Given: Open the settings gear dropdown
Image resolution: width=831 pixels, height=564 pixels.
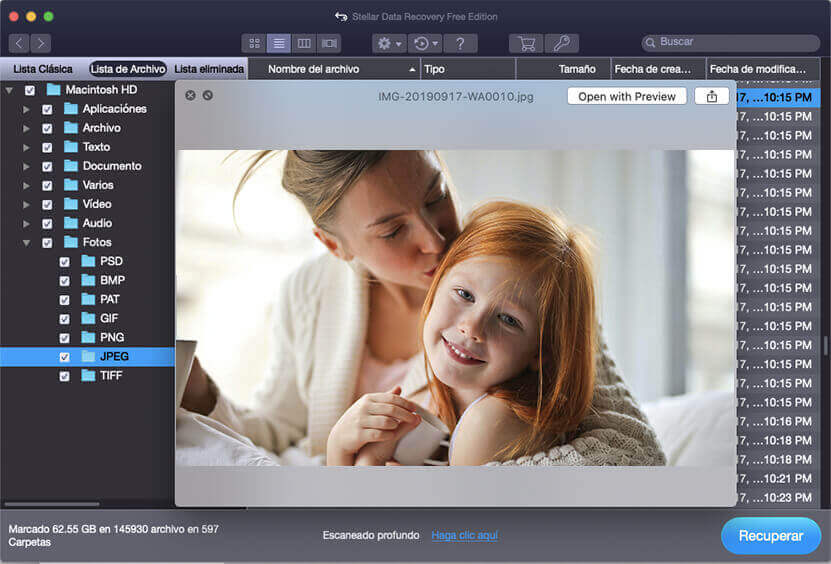Looking at the screenshot, I should [388, 44].
